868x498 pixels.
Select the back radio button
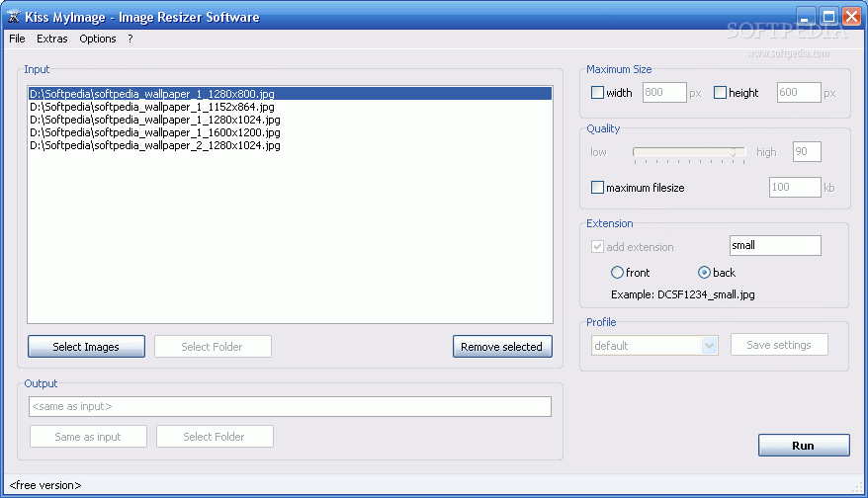tap(704, 273)
